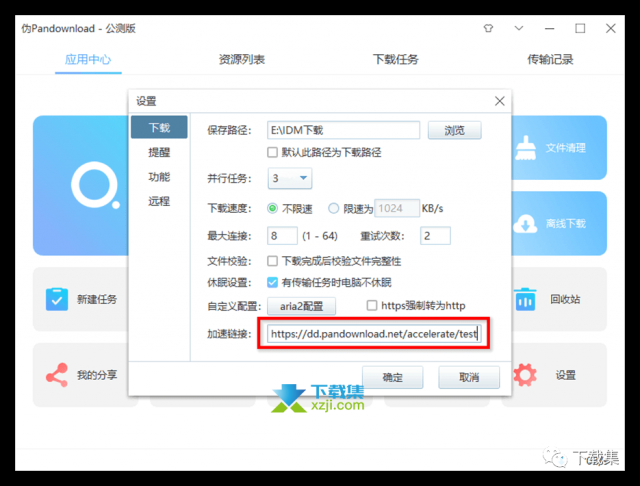
Task: Open 文件清理 broom icon tile
Action: pos(525,148)
